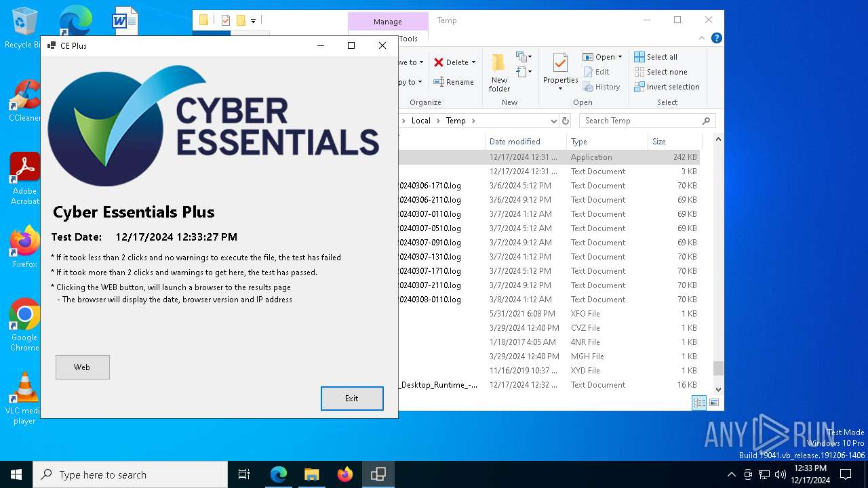Click the Rename button in Organize group

pos(454,82)
